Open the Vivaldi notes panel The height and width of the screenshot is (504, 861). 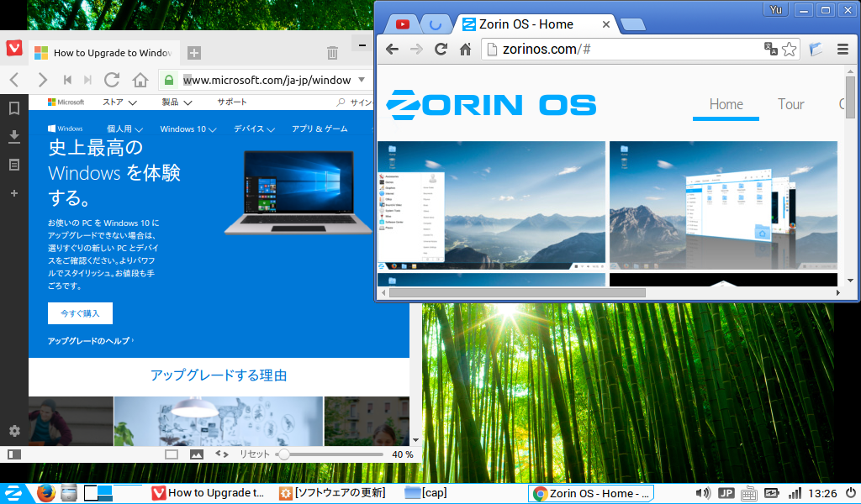pos(14,165)
